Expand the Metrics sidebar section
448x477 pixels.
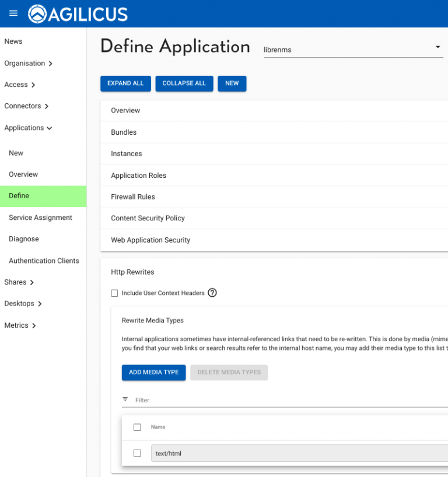(x=20, y=325)
